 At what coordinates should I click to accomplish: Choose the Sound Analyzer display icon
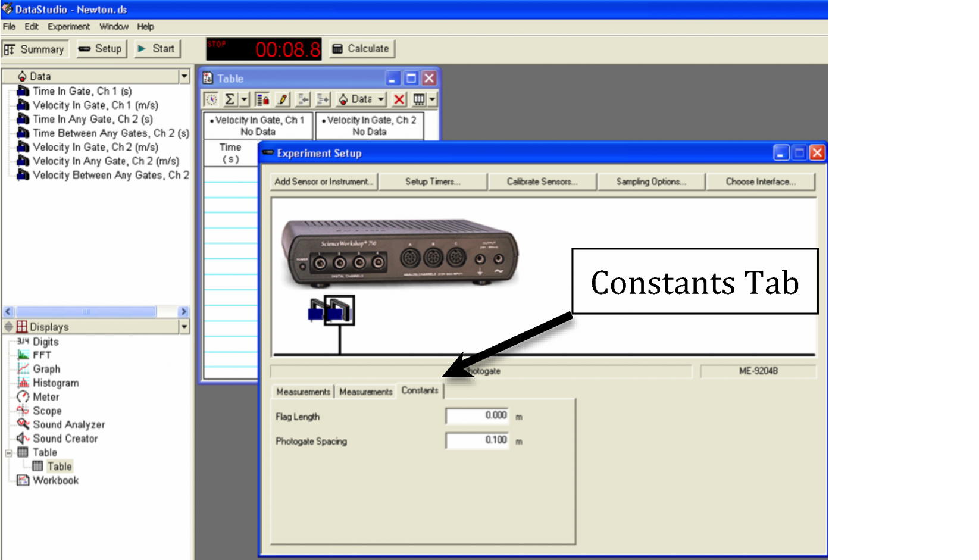23,424
